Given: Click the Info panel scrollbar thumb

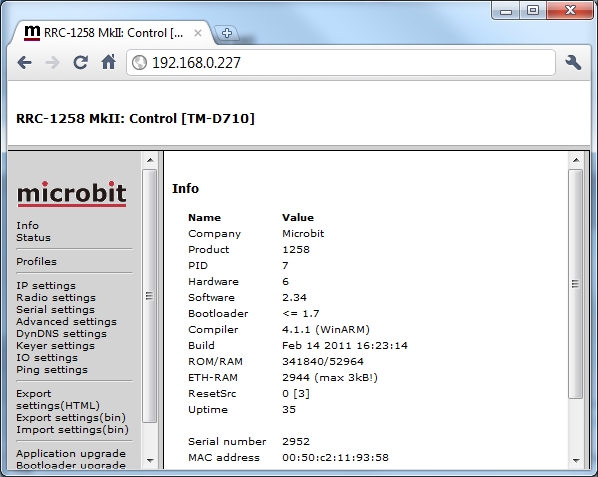Looking at the screenshot, I should coord(575,284).
